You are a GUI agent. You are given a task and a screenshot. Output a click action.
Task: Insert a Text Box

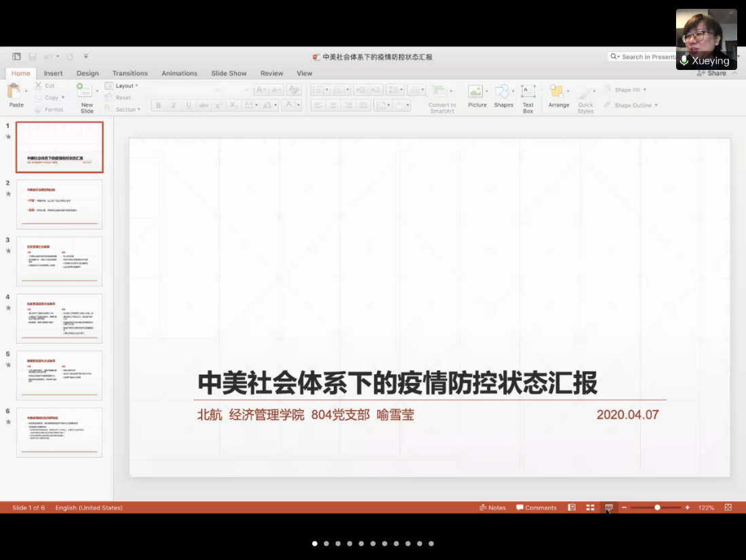point(528,92)
